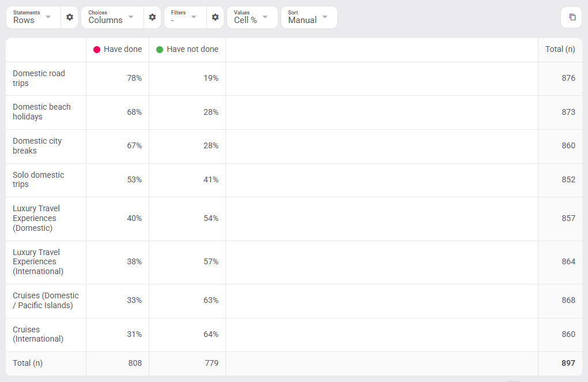Click the Total (n) column header
This screenshot has width=588, height=382.
(560, 50)
